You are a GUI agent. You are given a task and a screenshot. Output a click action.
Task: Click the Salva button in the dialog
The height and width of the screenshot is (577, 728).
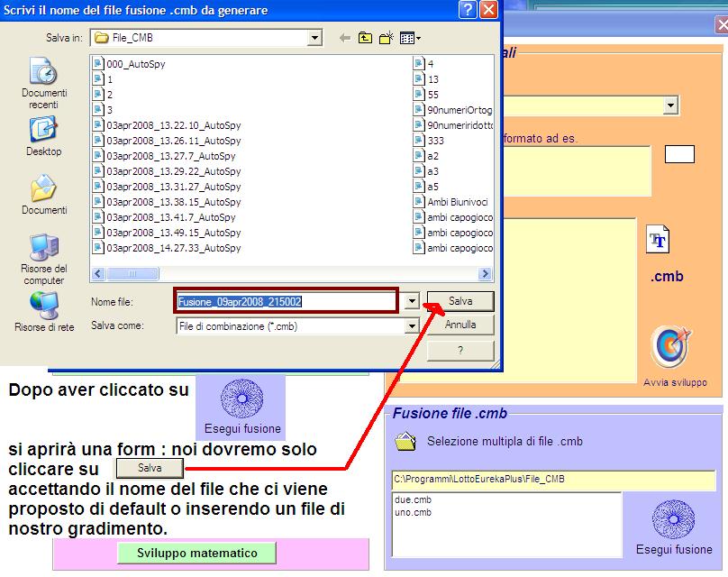click(460, 301)
